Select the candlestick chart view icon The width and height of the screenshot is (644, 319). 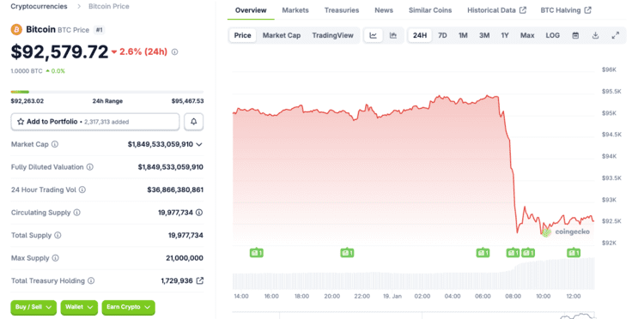click(x=393, y=36)
